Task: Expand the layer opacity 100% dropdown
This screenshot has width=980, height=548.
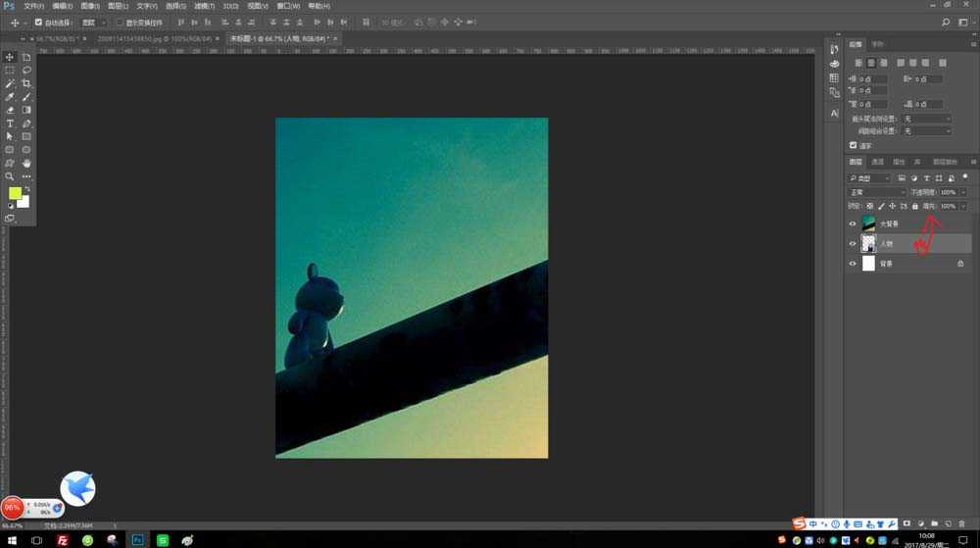Action: pos(963,192)
